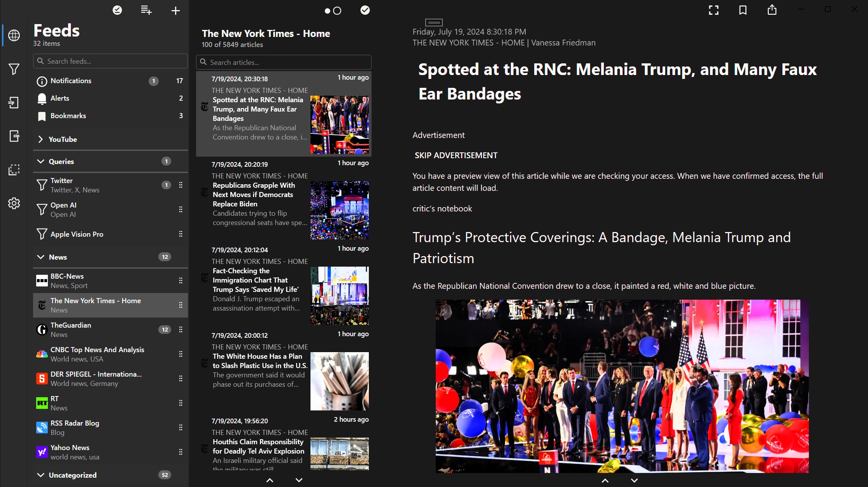Bookmark the current article
The image size is (868, 487).
pyautogui.click(x=743, y=10)
